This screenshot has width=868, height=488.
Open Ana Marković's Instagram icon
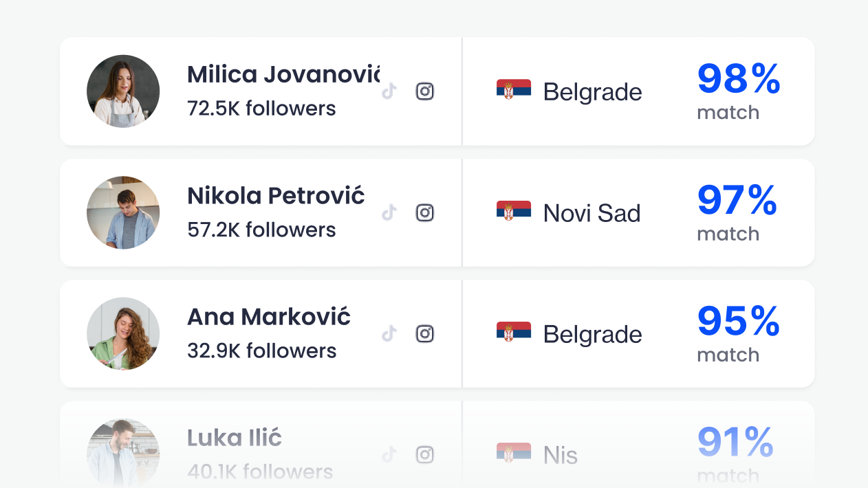click(x=425, y=333)
